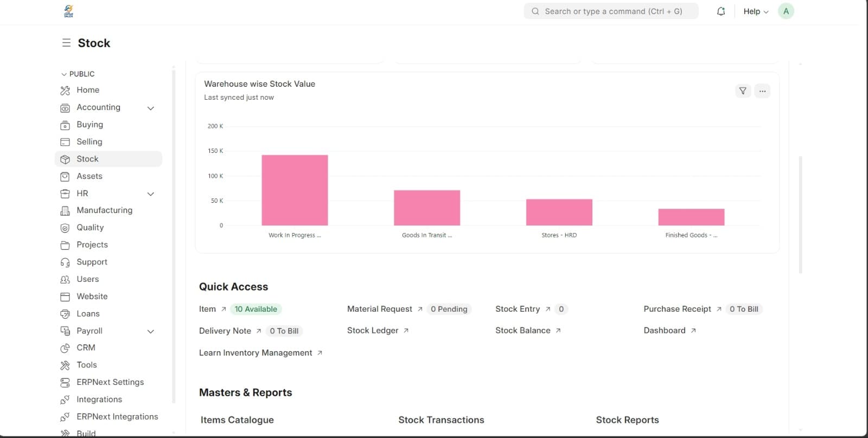
Task: Click the 0 Pending badge
Action: (x=449, y=309)
